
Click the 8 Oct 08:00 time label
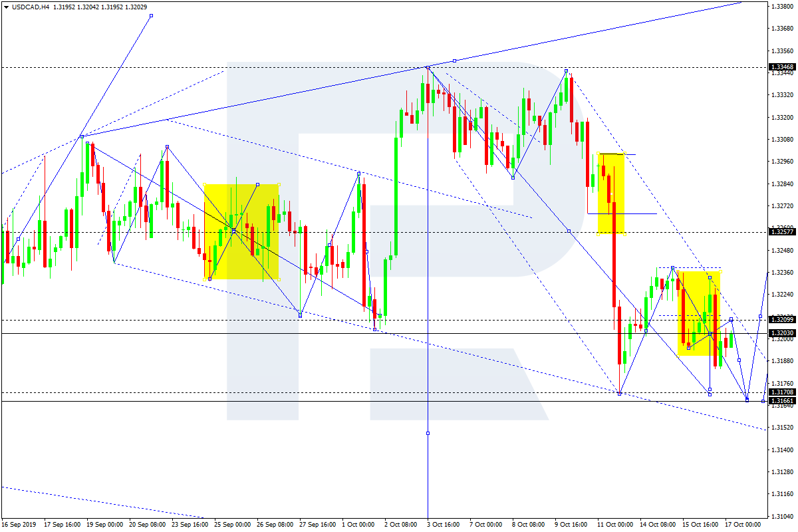pos(530,525)
